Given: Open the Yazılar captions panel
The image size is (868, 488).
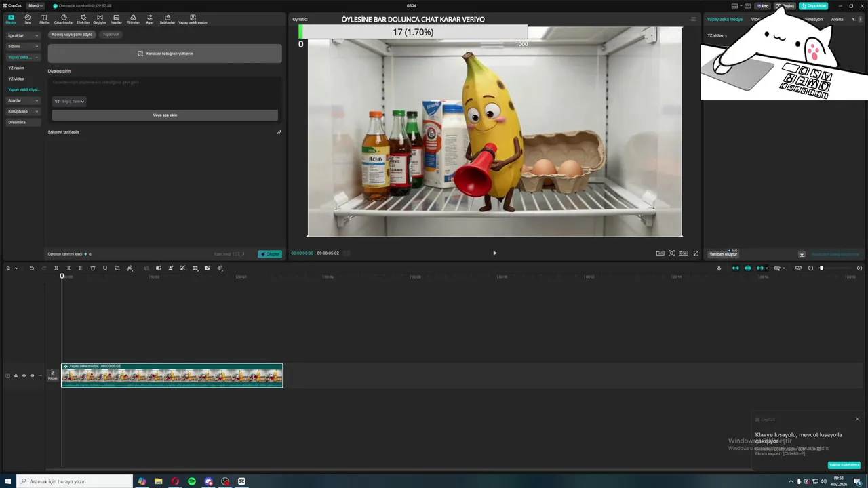Looking at the screenshot, I should coord(117,19).
